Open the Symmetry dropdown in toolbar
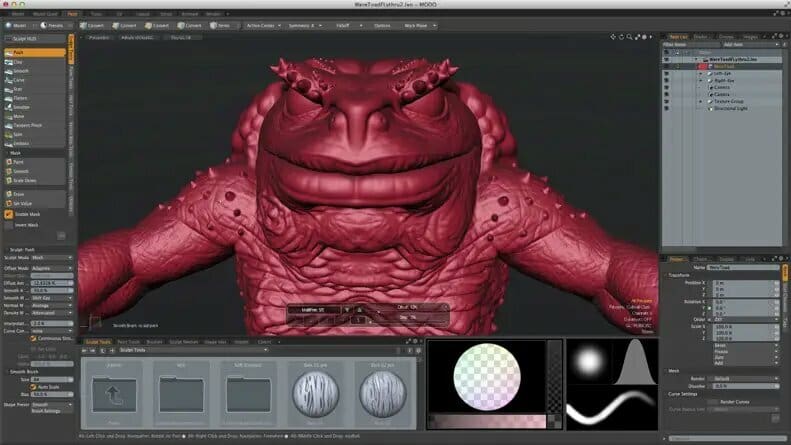 click(x=305, y=26)
